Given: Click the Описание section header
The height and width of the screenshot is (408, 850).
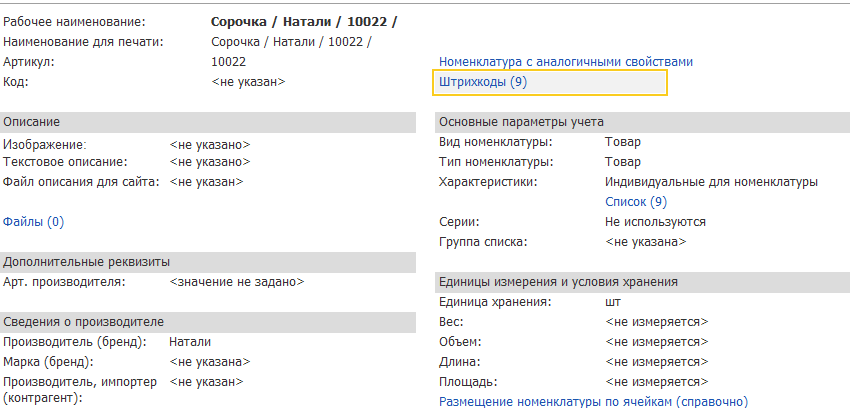Looking at the screenshot, I should pyautogui.click(x=32, y=122).
